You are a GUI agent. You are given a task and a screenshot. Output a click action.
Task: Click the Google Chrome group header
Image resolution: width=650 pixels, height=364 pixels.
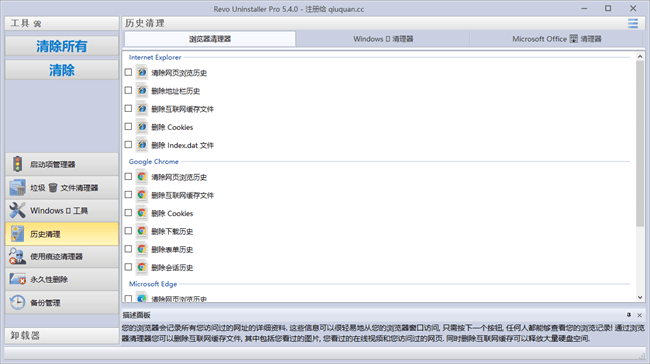[154, 161]
